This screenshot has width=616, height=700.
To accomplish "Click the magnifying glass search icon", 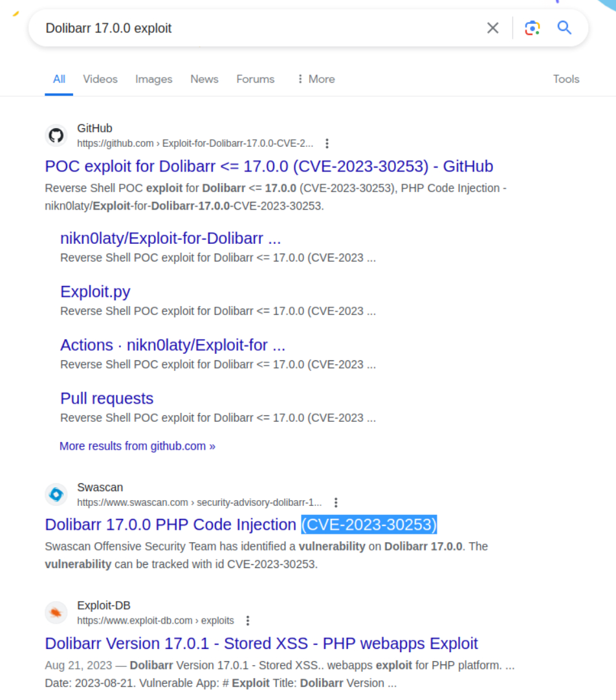I will point(564,28).
